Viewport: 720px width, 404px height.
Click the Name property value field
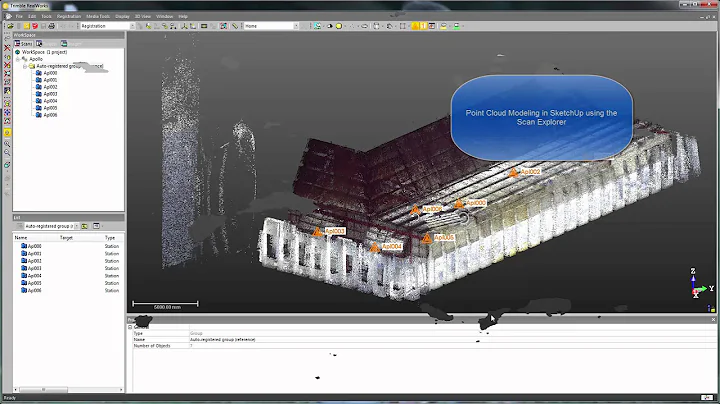452,340
